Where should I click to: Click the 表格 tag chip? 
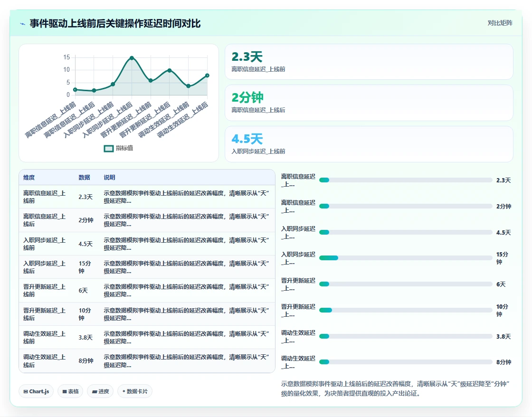coord(70,391)
